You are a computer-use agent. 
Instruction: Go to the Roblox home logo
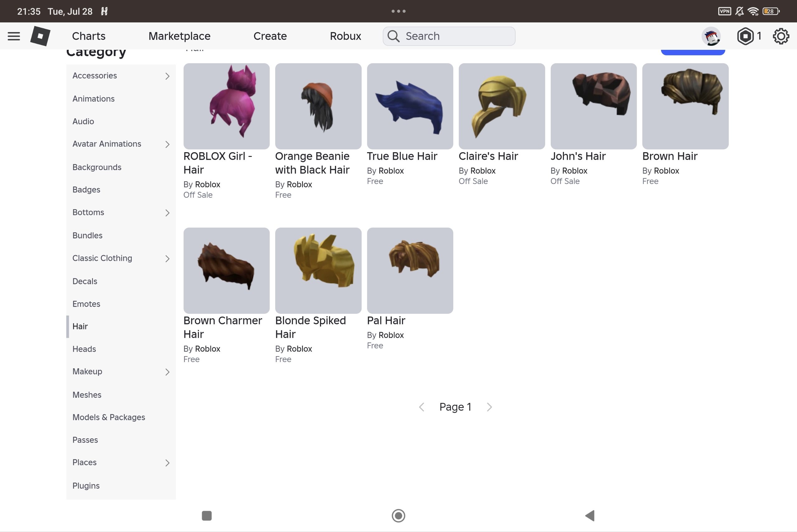(x=40, y=36)
